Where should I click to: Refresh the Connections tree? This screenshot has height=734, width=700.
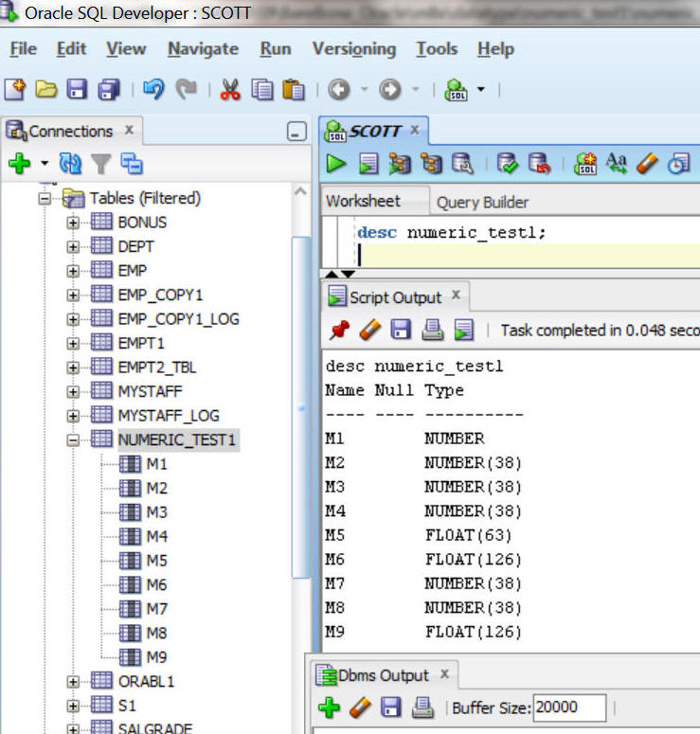70,163
